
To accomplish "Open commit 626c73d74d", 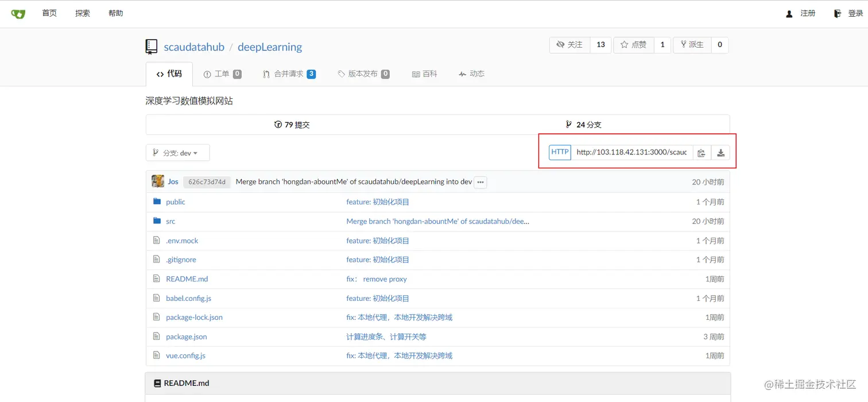I will click(207, 182).
